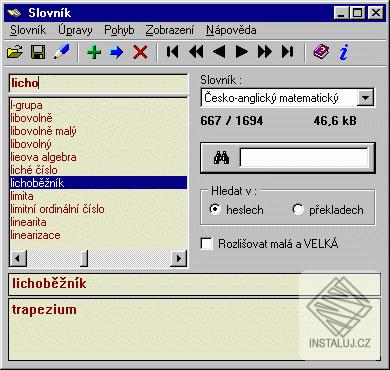Skip forward fast with double-right arrows
The image size is (390, 370).
tap(265, 52)
